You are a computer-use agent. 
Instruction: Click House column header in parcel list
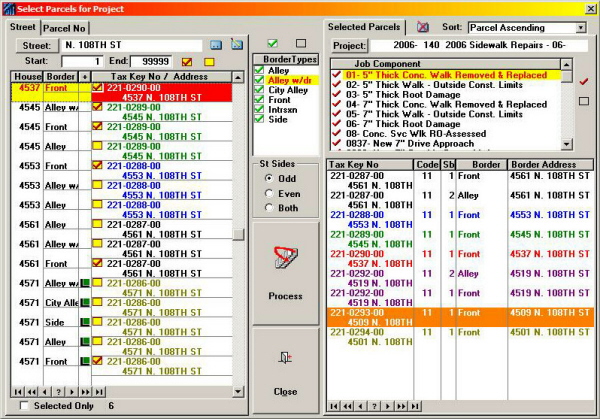(x=28, y=77)
